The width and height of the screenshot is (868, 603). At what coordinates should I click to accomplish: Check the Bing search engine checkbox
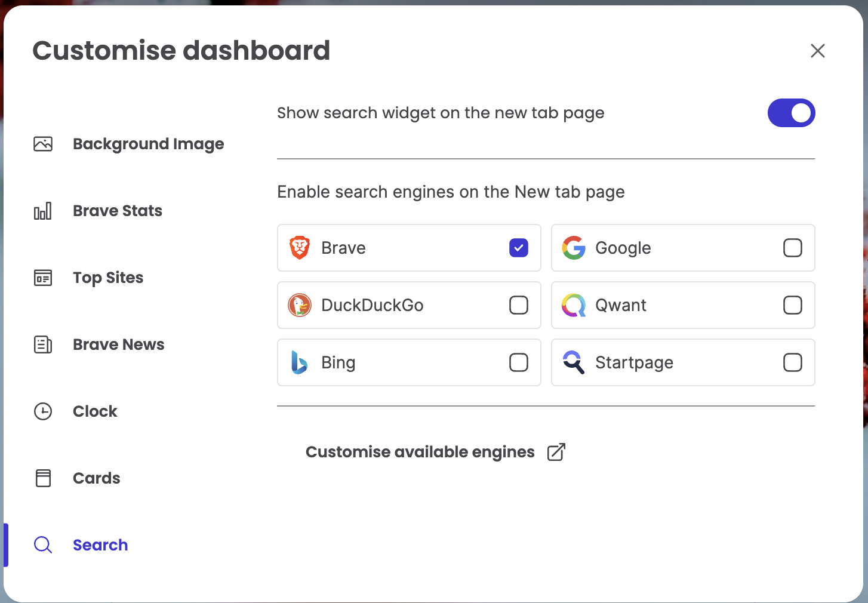tap(518, 362)
